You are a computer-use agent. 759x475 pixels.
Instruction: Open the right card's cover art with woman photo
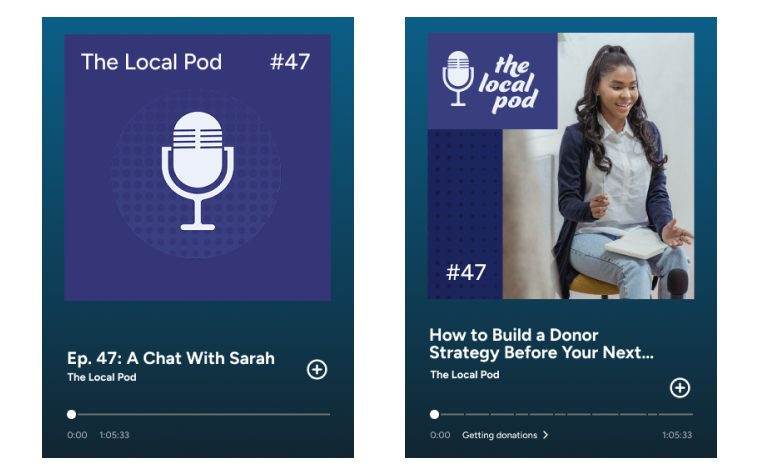coord(561,166)
